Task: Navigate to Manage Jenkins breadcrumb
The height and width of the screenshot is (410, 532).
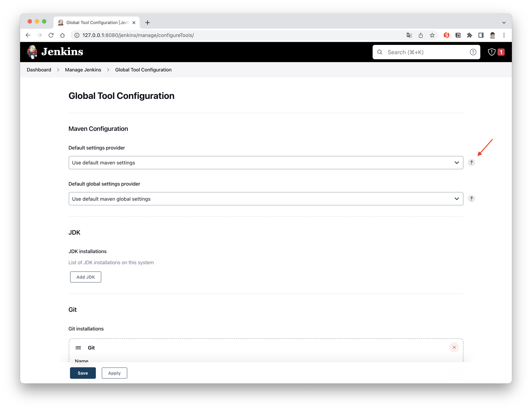Action: [x=83, y=70]
